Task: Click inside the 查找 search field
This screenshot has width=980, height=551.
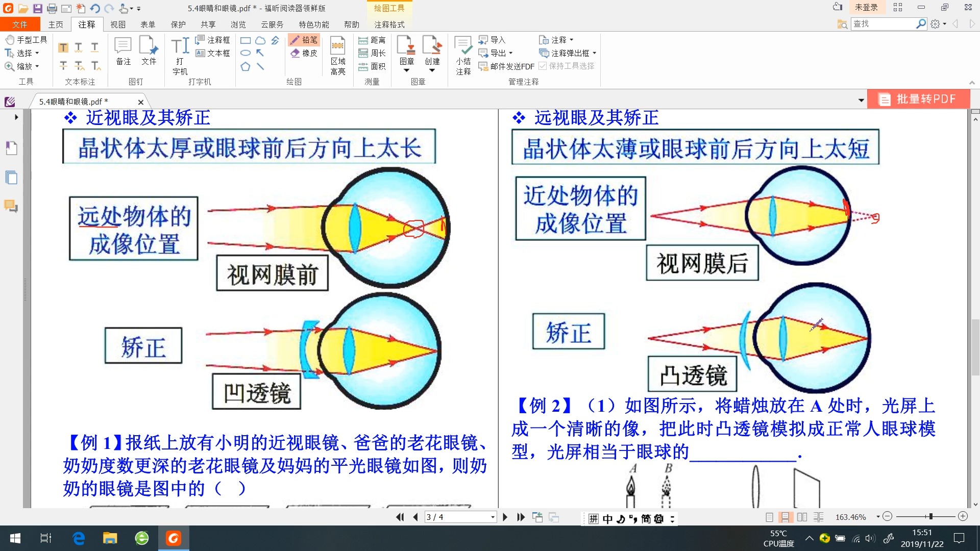Action: click(883, 23)
